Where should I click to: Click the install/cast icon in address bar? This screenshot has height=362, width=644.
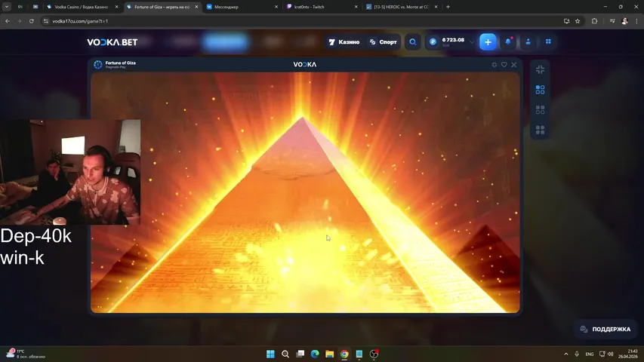pos(567,21)
